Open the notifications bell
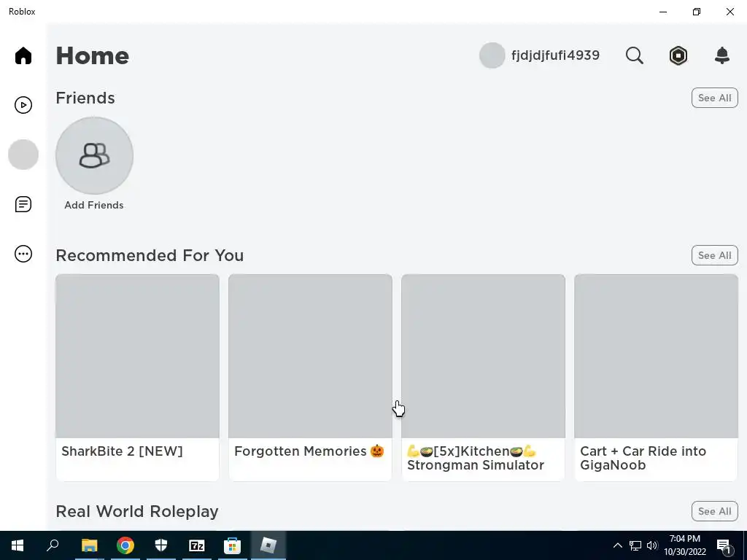The height and width of the screenshot is (560, 747). coord(722,55)
